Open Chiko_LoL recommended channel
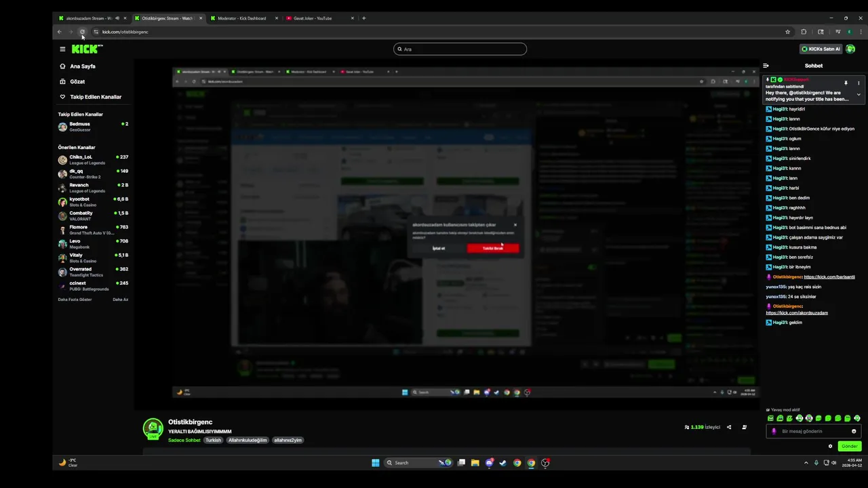868x488 pixels. [x=93, y=160]
